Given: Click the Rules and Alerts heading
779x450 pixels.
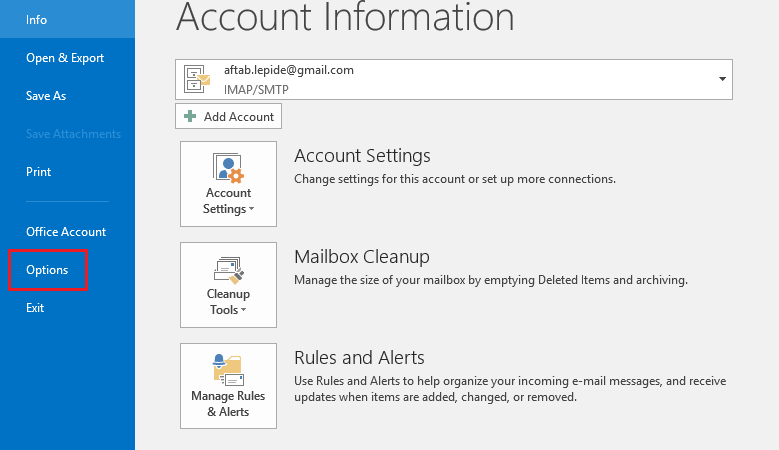Looking at the screenshot, I should point(359,358).
